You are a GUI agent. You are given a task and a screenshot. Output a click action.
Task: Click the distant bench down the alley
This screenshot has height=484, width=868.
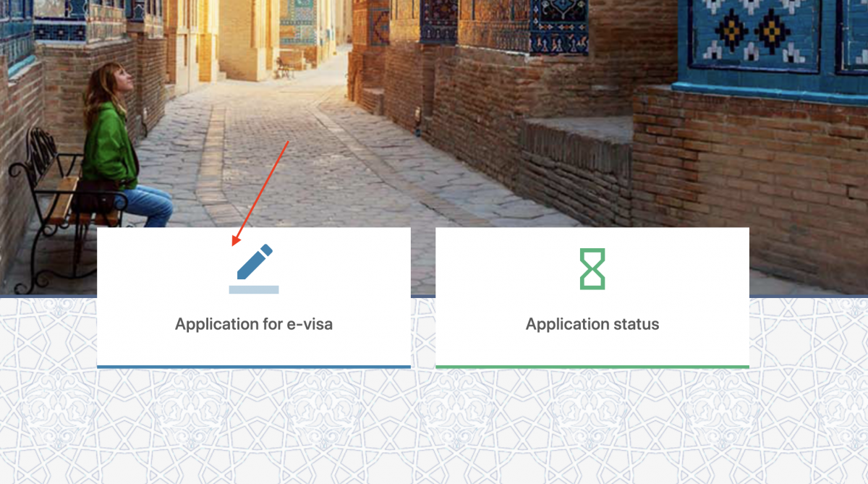284,68
